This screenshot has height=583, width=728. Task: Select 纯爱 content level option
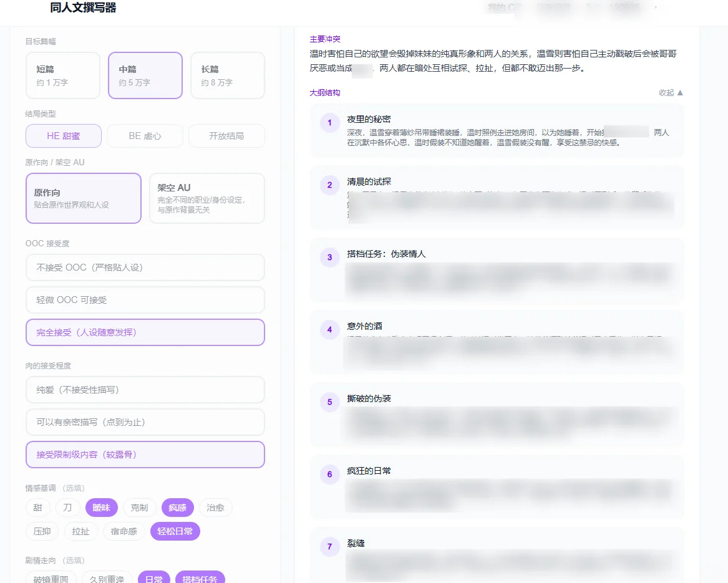point(145,390)
